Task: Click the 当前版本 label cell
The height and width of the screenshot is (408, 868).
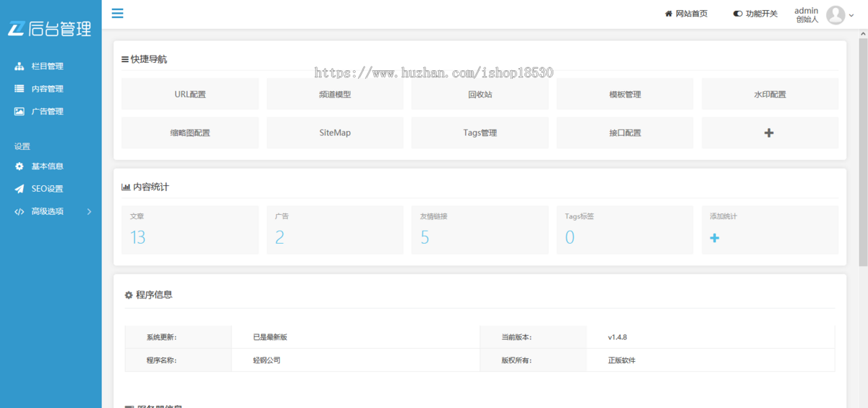Action: point(533,337)
